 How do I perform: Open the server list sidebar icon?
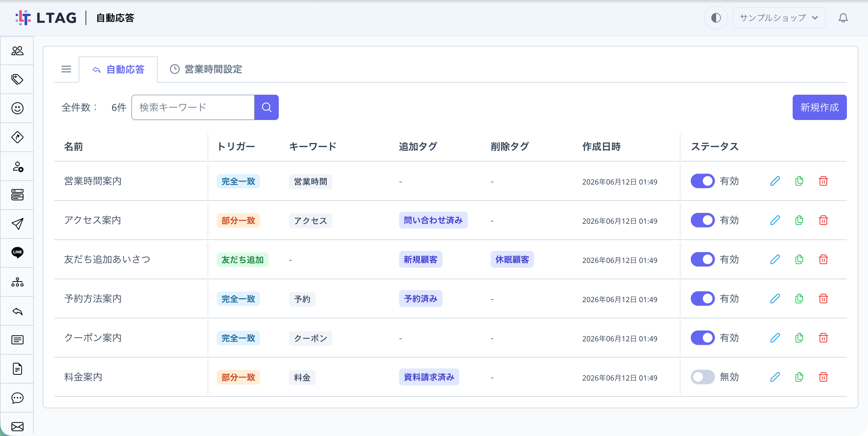(17, 195)
